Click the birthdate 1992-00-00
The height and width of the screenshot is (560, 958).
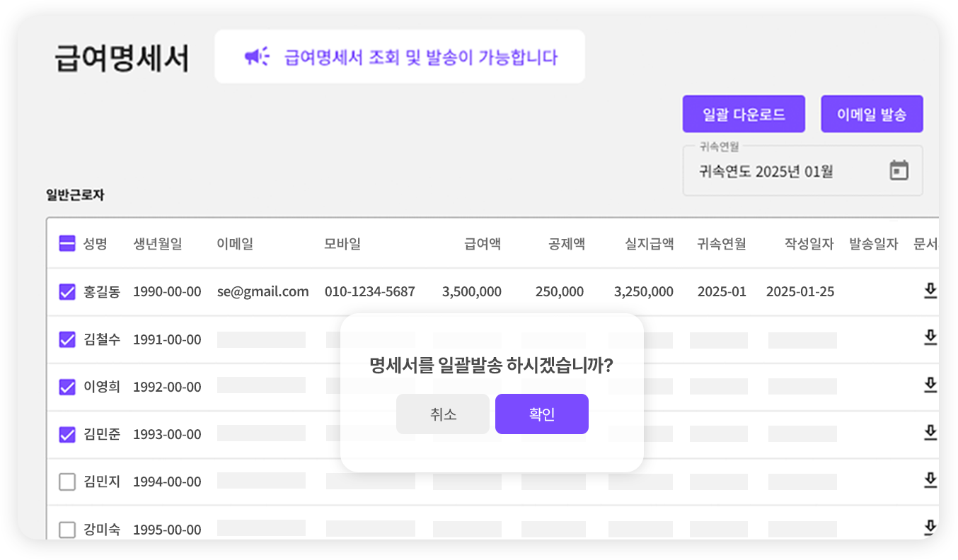[x=167, y=387]
